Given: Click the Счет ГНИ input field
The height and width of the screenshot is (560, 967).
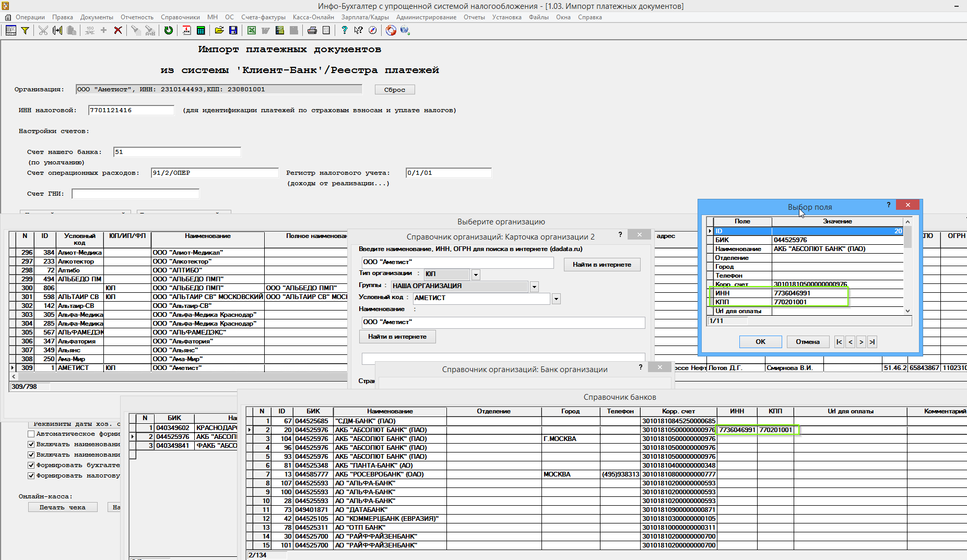Looking at the screenshot, I should [135, 194].
